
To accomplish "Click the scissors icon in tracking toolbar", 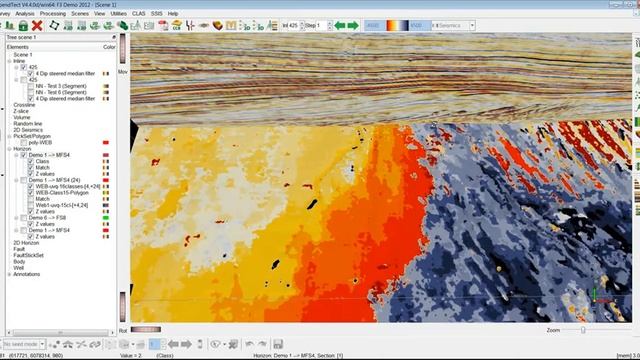I will click(81, 344).
